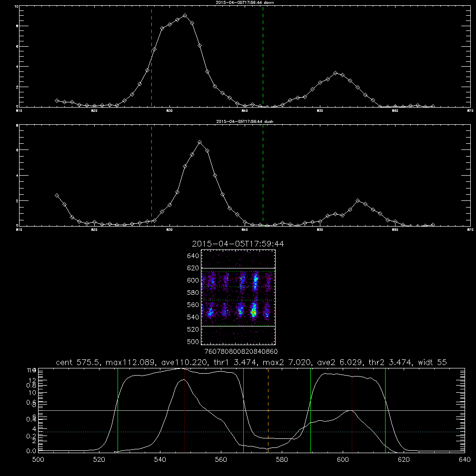Click the brightest blob in the lower band of the spectral image
The height and width of the screenshot is (476, 476).
click(x=254, y=311)
